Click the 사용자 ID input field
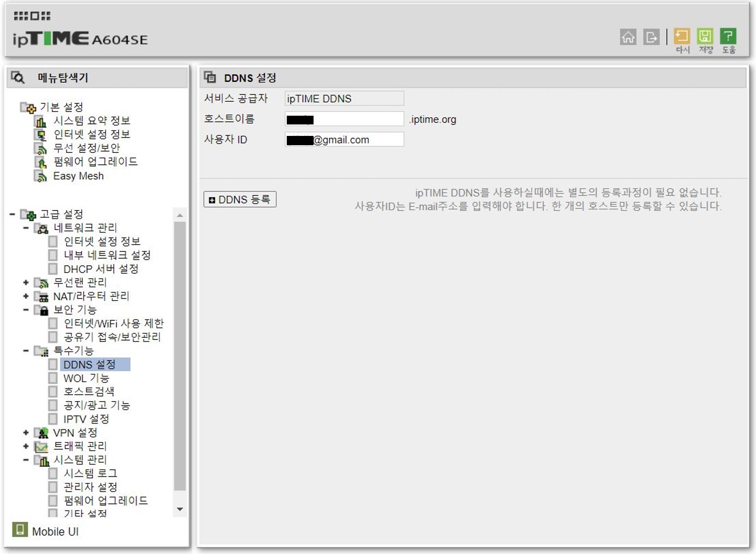Screen dimensions: 756x554 pos(344,139)
